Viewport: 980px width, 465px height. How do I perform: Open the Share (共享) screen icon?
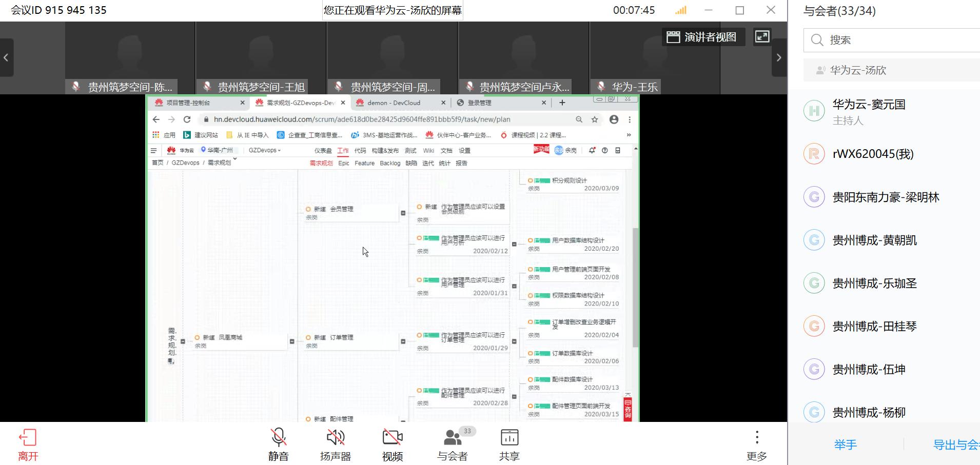click(x=509, y=437)
